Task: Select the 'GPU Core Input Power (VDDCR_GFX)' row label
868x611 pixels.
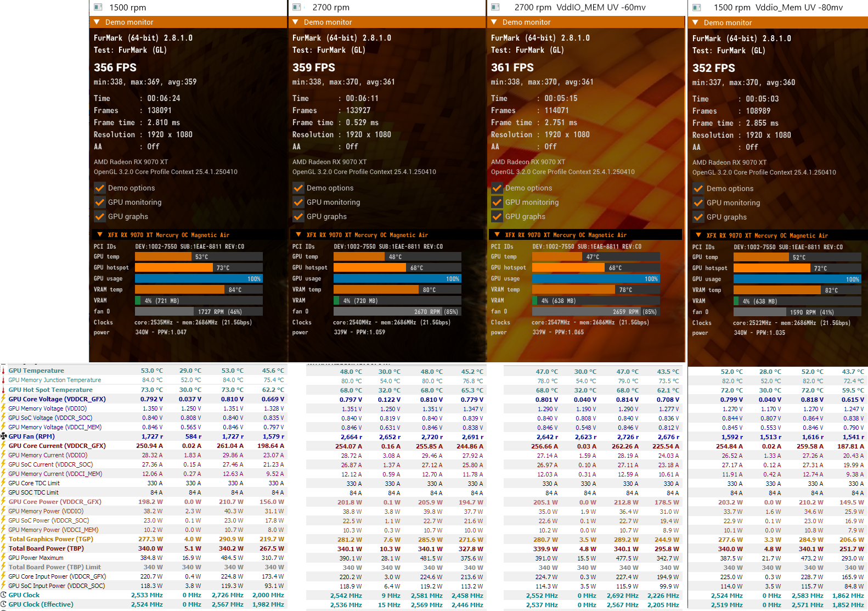Action: 57,576
